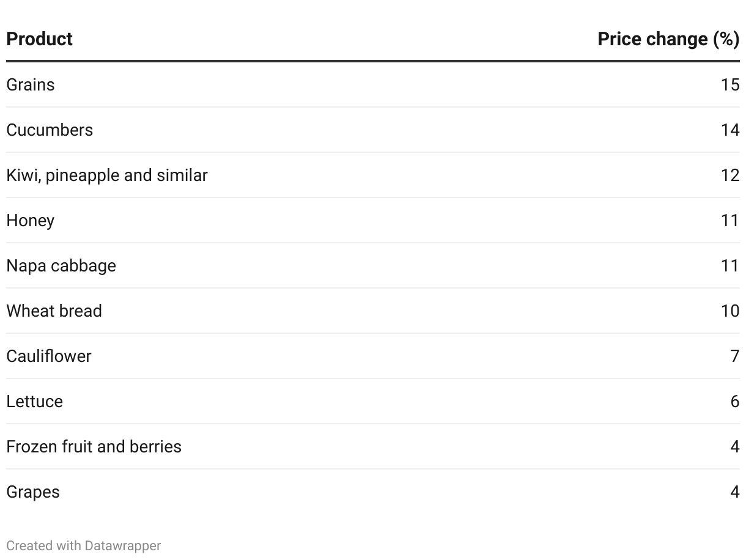The width and height of the screenshot is (746, 560).
Task: Click the Cucumbers value 14
Action: [730, 130]
